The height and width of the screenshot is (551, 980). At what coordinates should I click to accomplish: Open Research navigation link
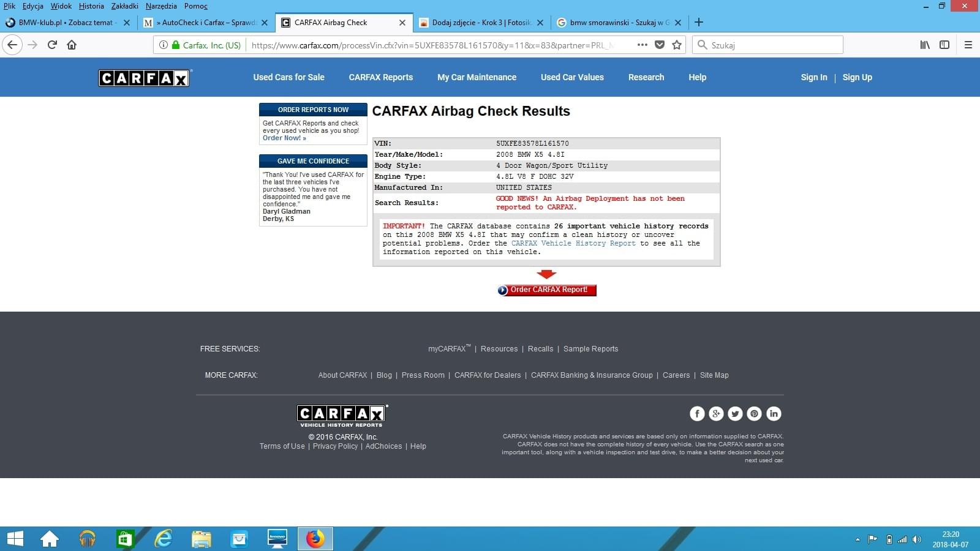(646, 77)
